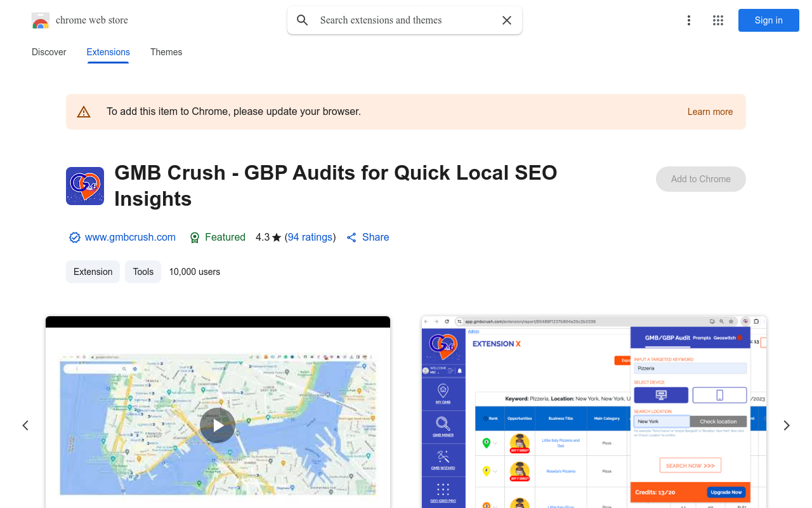Image resolution: width=812 pixels, height=508 pixels.
Task: Focus the Search extensions and themes field
Action: 405,20
